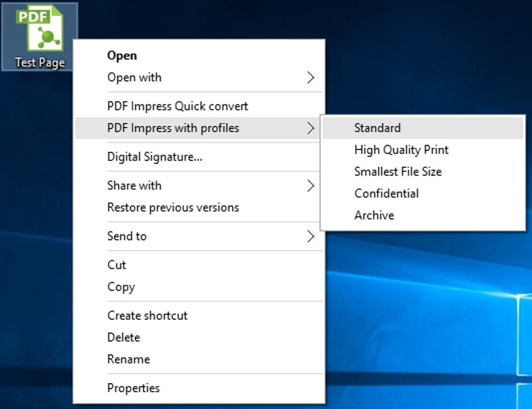The width and height of the screenshot is (532, 409).
Task: Expand the Send to submenu arrow
Action: pos(310,236)
